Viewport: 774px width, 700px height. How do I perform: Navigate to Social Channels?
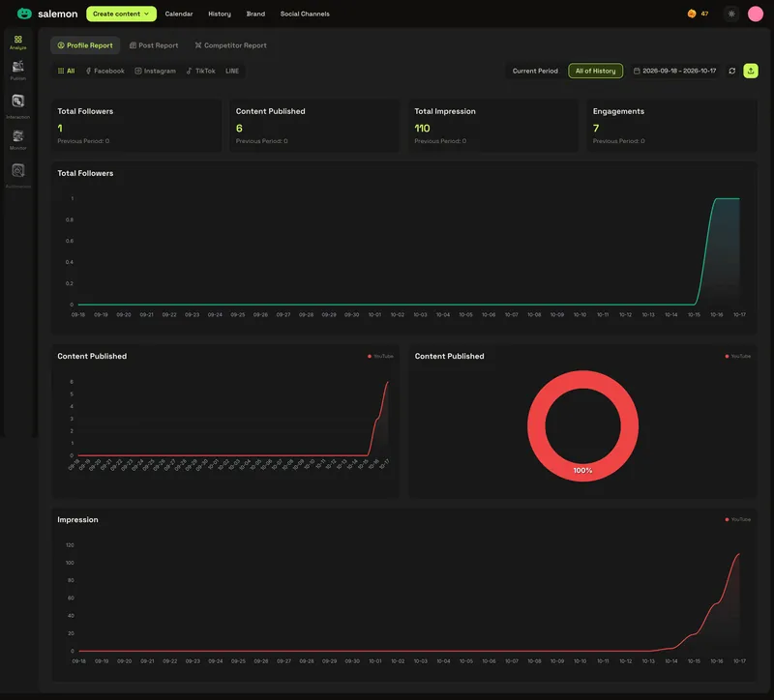[x=305, y=14]
